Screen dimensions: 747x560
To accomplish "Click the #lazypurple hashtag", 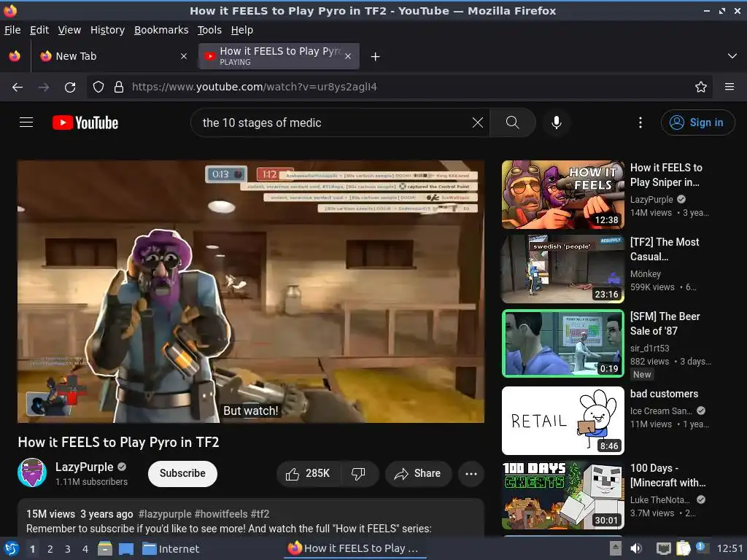I will tap(165, 514).
